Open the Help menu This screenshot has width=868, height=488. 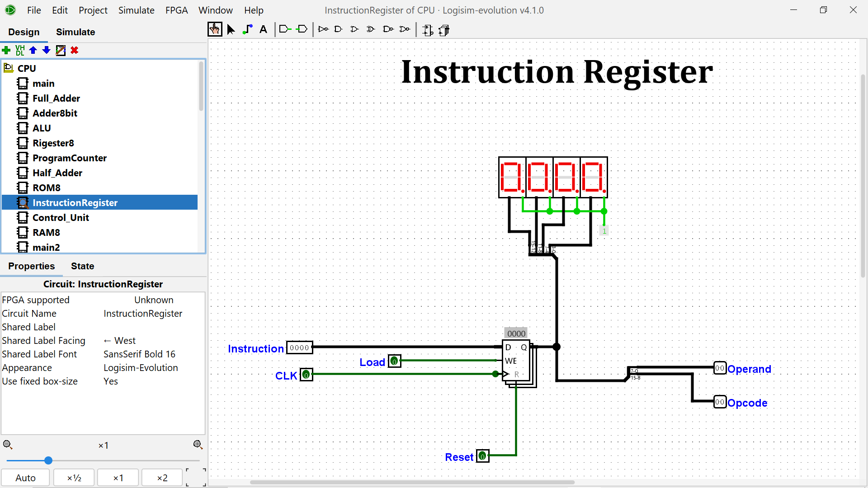click(x=254, y=10)
